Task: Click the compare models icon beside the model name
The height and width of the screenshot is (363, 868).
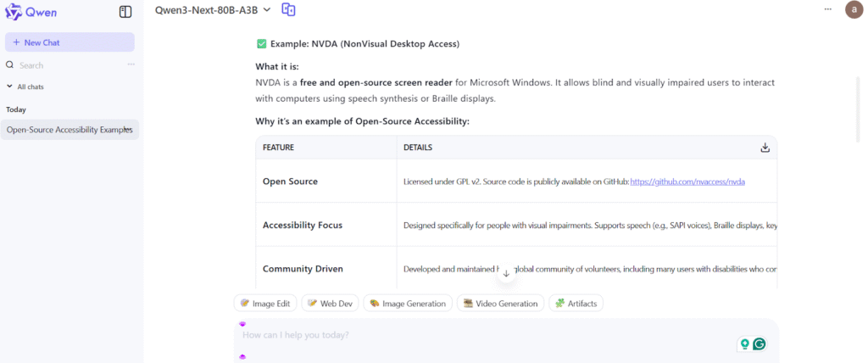Action: coord(288,9)
